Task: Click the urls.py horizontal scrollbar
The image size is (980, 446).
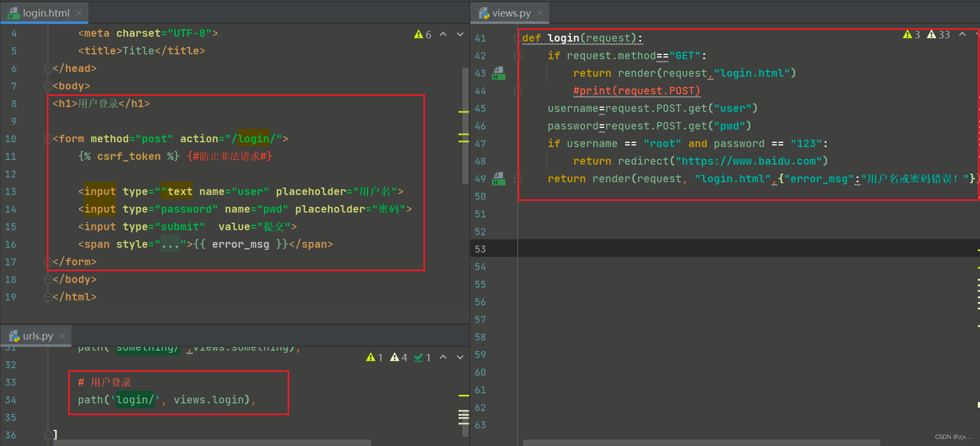Action: pyautogui.click(x=212, y=442)
